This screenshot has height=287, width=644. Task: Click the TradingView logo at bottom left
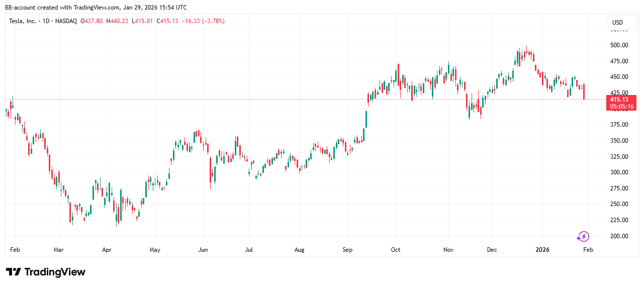pyautogui.click(x=46, y=272)
